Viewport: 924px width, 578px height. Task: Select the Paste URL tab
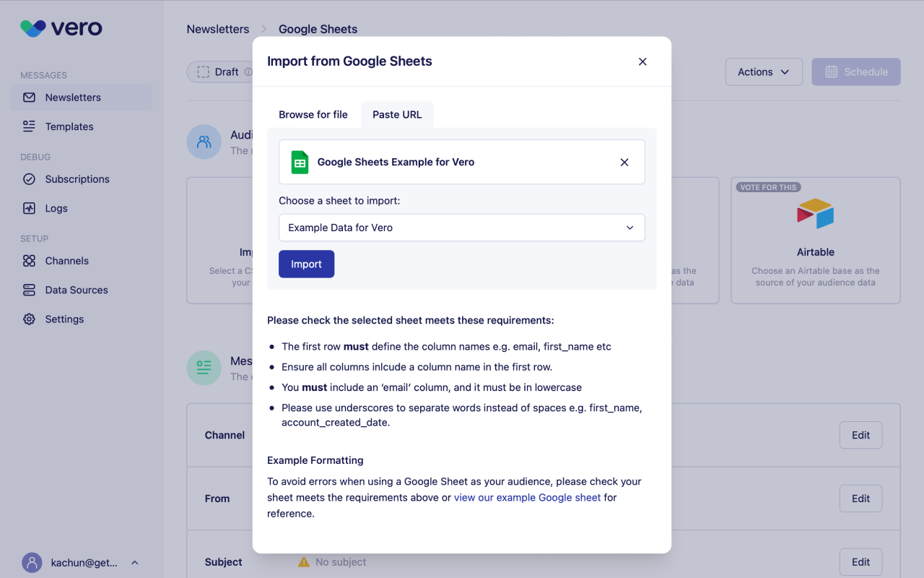click(x=397, y=115)
